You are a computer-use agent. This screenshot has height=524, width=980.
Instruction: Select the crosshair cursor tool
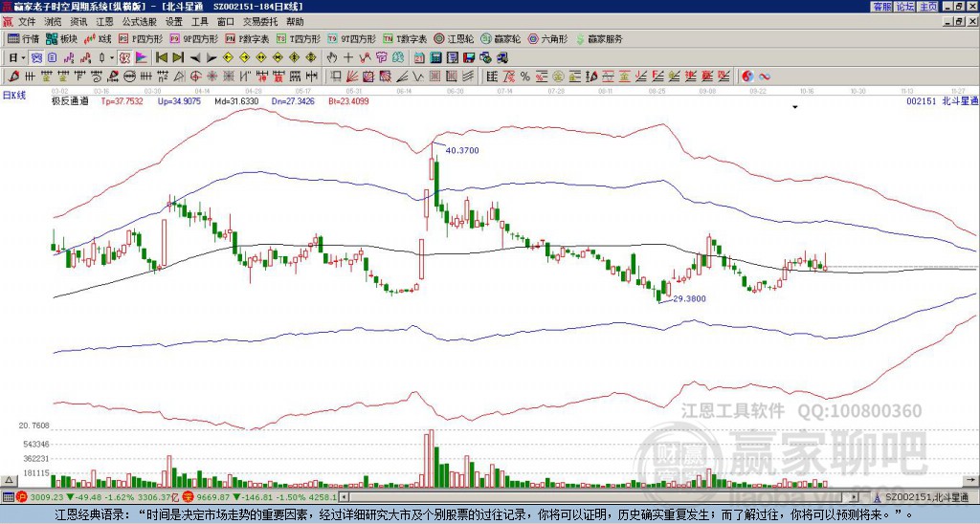click(x=348, y=58)
